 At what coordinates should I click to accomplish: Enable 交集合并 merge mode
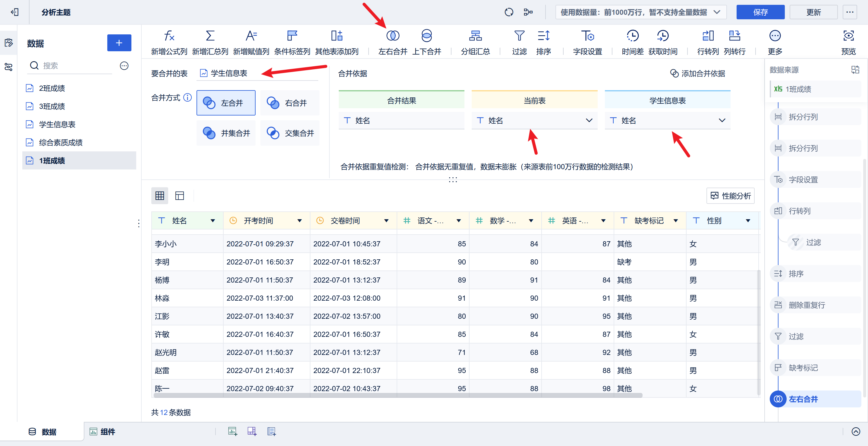[x=290, y=133]
